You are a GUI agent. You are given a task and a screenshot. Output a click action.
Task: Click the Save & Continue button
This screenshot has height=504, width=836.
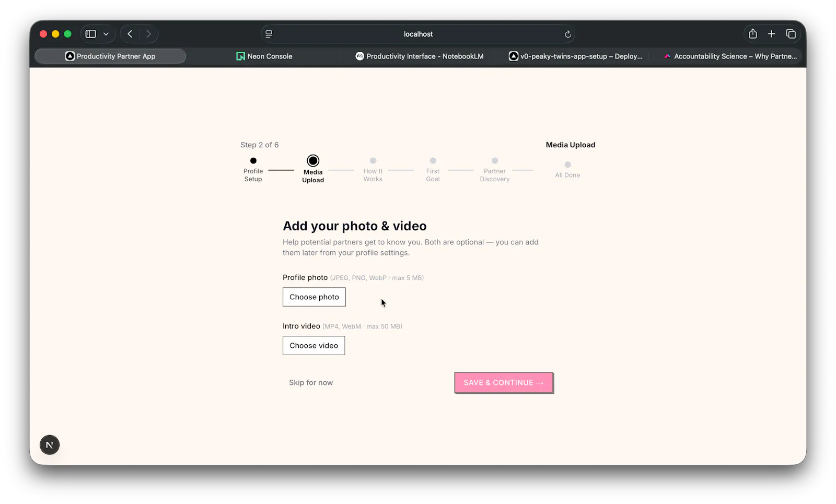[504, 383]
